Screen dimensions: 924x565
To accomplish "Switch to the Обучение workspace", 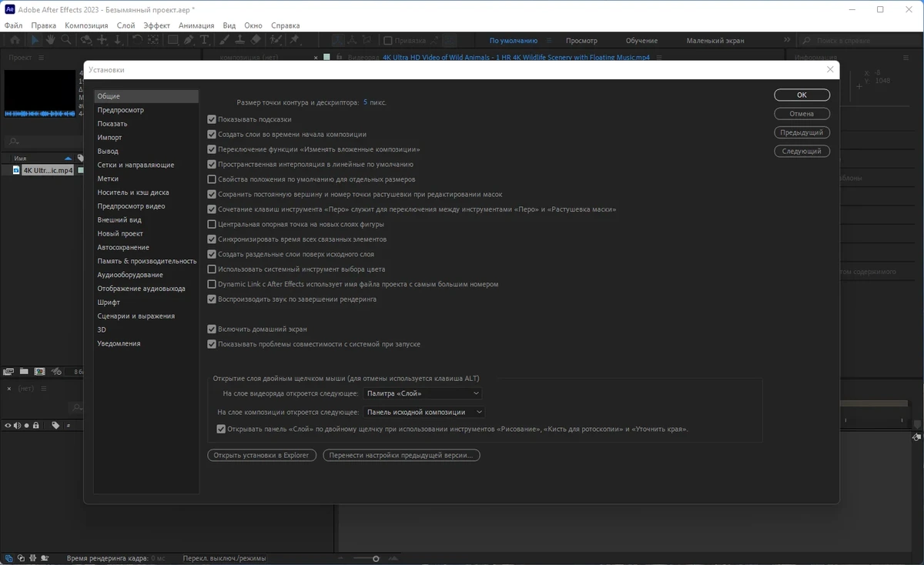I will 641,40.
